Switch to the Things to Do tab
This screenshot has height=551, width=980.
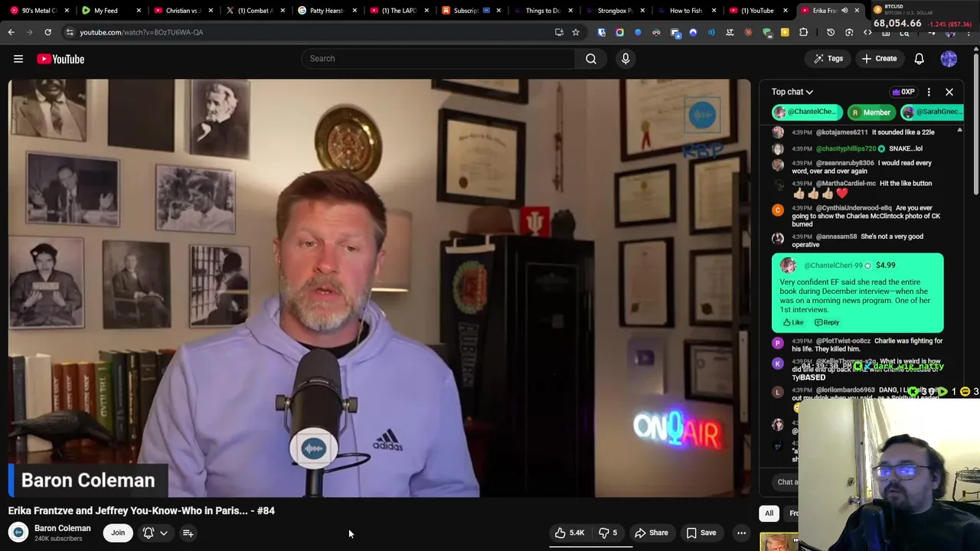[542, 11]
